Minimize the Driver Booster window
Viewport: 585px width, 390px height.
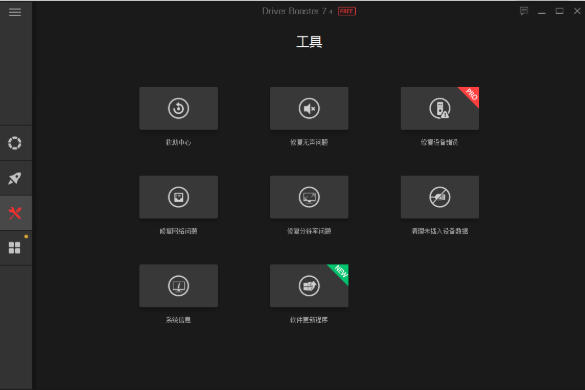click(x=542, y=12)
